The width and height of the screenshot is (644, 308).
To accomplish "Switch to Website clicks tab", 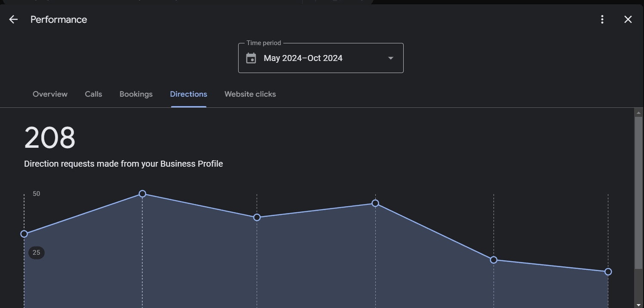I will click(x=250, y=94).
